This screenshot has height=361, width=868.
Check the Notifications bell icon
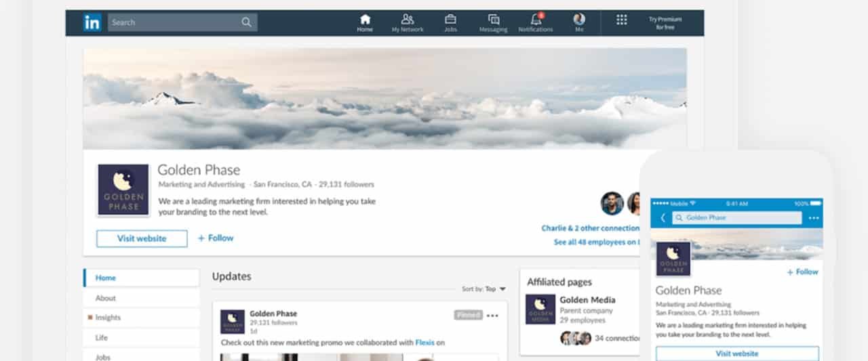click(x=536, y=20)
